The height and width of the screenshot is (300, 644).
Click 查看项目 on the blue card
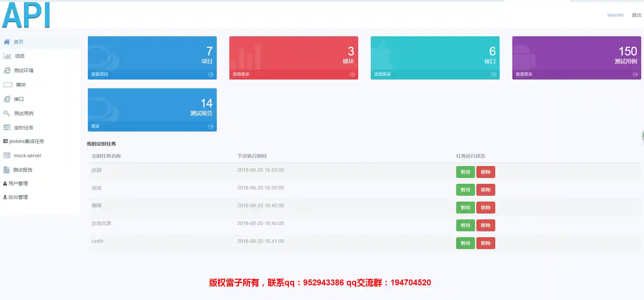coord(100,74)
